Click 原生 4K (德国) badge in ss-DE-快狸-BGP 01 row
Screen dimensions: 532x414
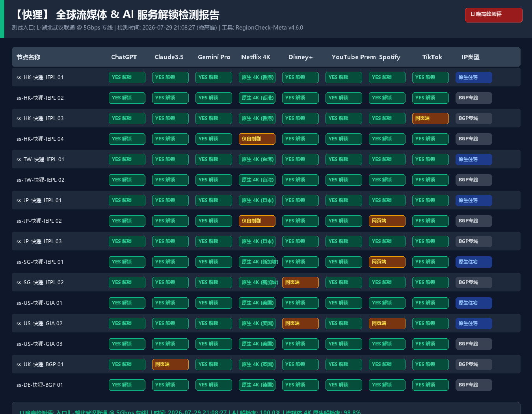point(257,385)
